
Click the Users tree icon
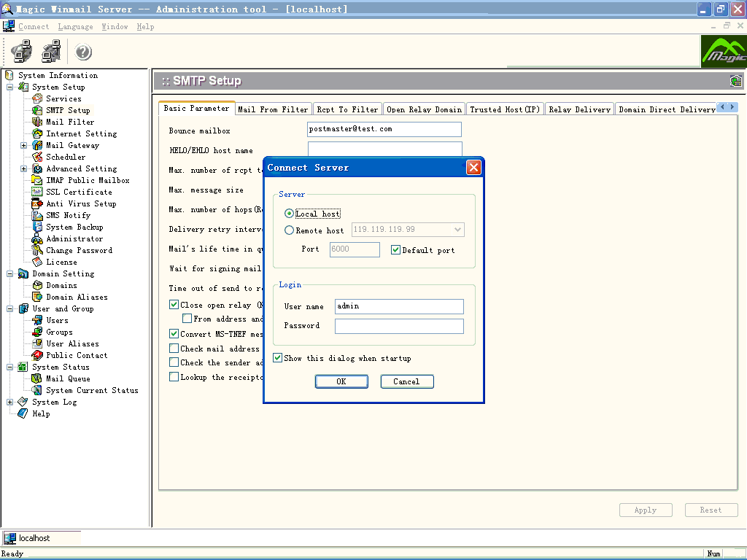(37, 321)
